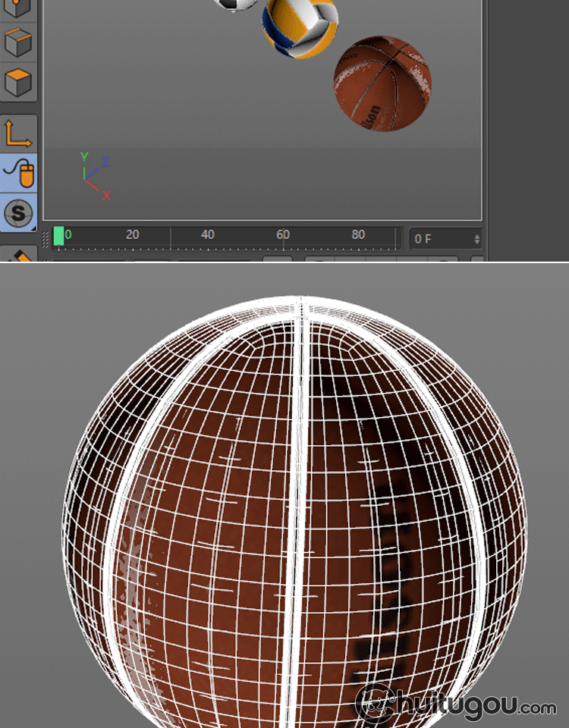
Task: Click the frame field stepper arrows
Action: click(x=476, y=239)
